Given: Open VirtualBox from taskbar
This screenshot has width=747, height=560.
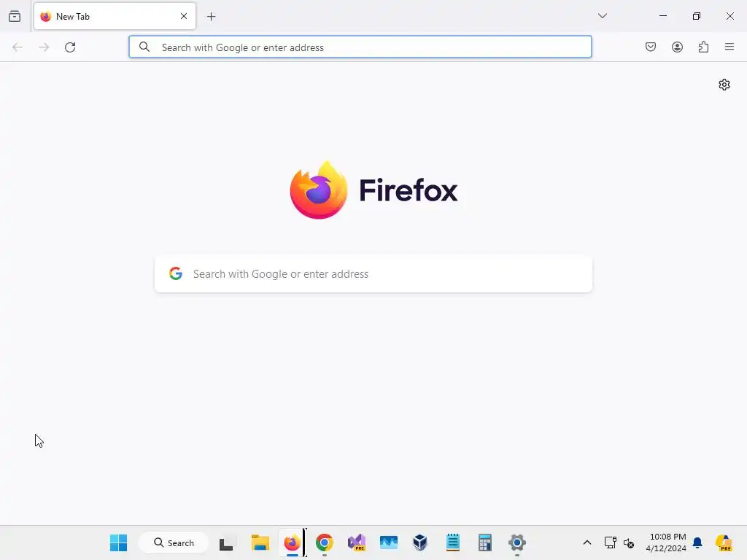Looking at the screenshot, I should [x=420, y=542].
